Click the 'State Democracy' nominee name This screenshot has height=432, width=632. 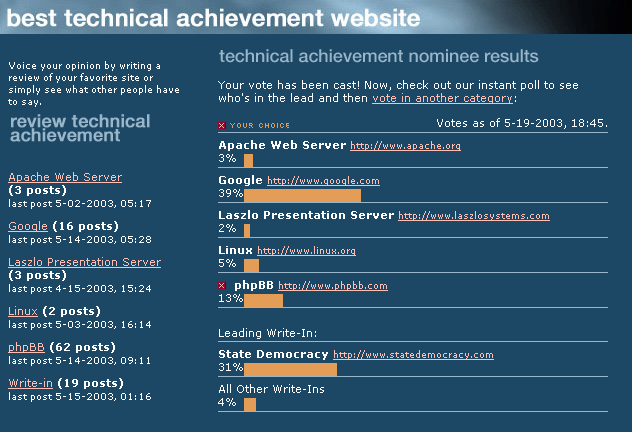point(273,355)
